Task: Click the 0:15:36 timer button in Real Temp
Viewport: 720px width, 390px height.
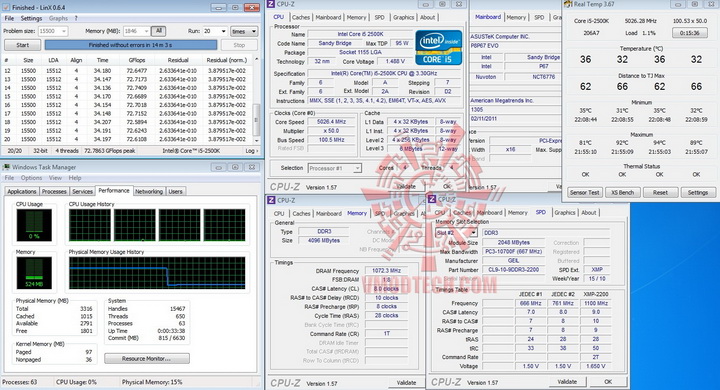Action: coord(690,33)
